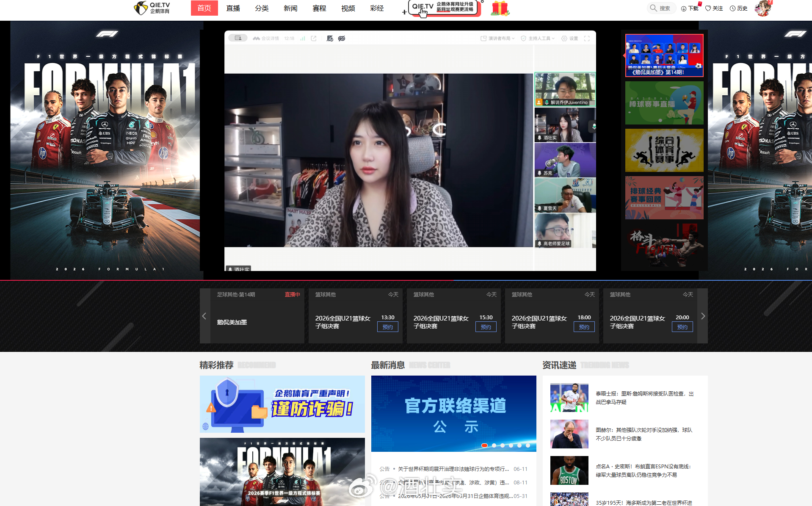Open news link about 里斯·詹姆斯
This screenshot has height=506, width=812.
(644, 398)
